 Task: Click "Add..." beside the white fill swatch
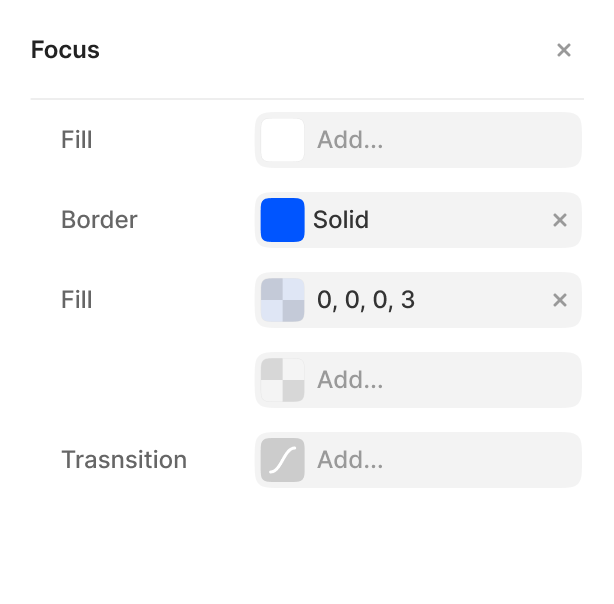(350, 140)
